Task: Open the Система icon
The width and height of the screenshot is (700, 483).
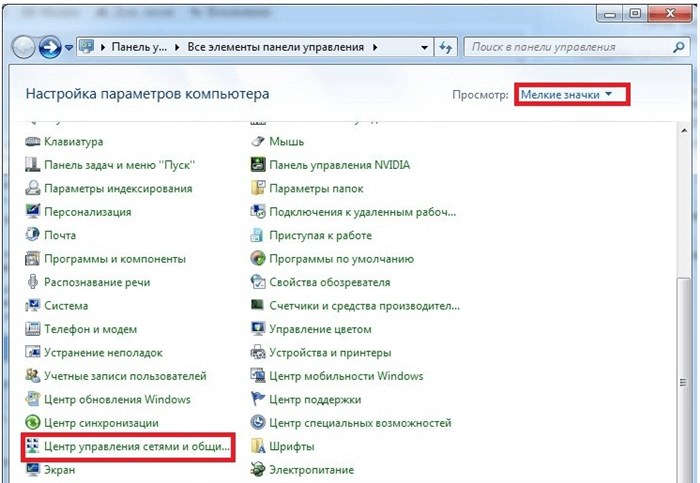Action: pyautogui.click(x=33, y=305)
